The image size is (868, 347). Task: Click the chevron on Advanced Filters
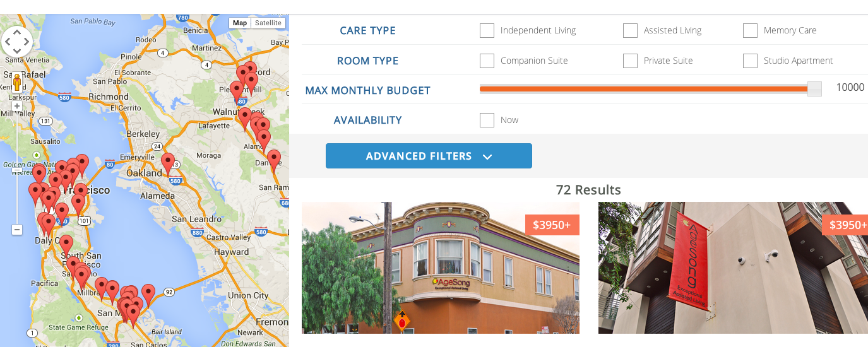487,156
